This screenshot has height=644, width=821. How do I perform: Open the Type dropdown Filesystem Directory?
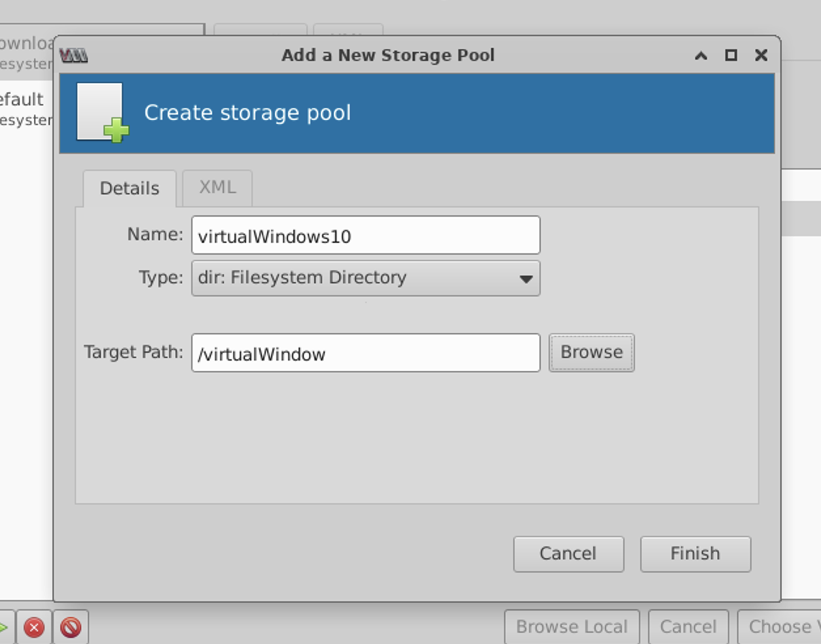365,278
